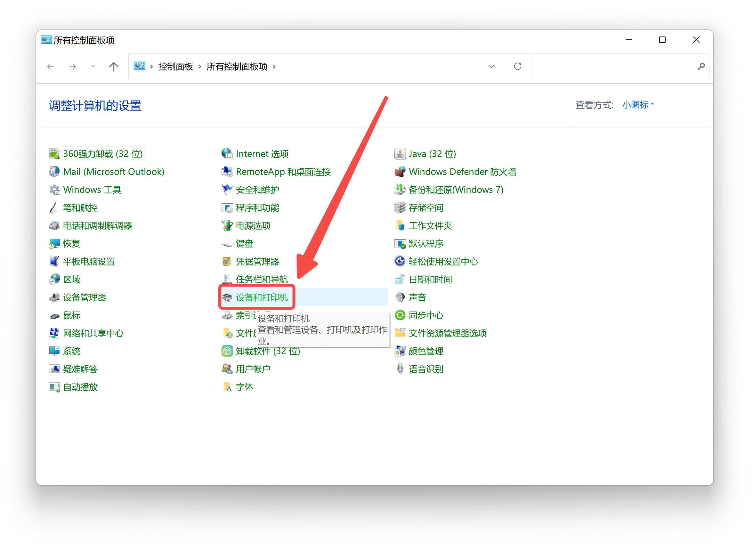Click the 日期和时间 icon
Screen dimensions: 753x560
click(400, 280)
